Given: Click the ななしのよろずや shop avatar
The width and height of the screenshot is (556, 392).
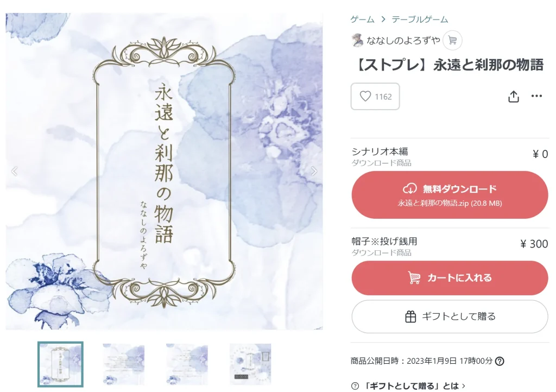Looking at the screenshot, I should pos(357,40).
